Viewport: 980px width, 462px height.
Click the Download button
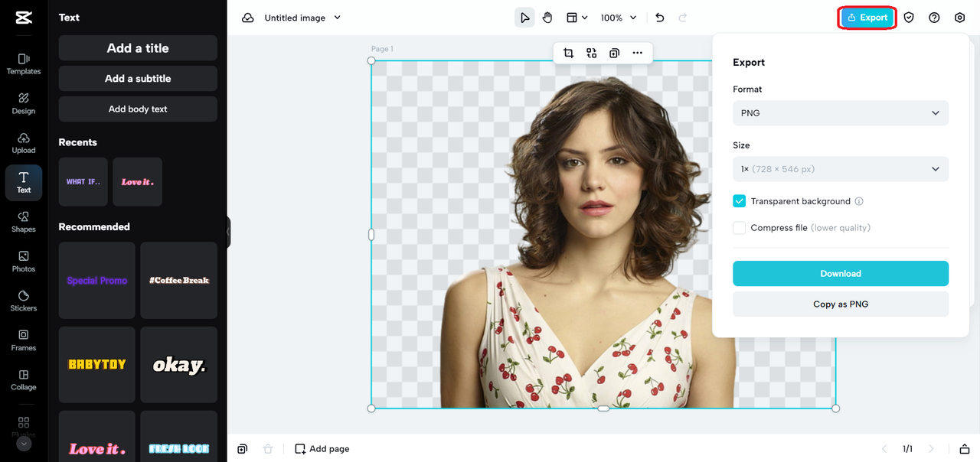[841, 274]
